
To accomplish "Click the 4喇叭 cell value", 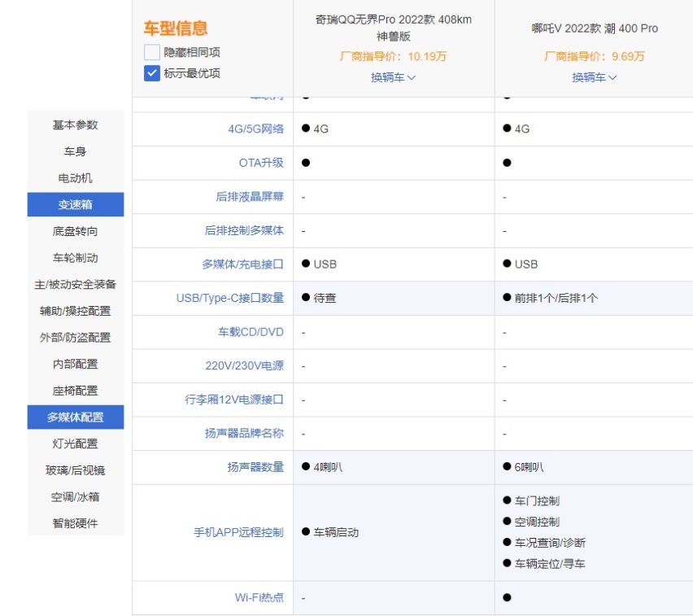I will coord(328,467).
